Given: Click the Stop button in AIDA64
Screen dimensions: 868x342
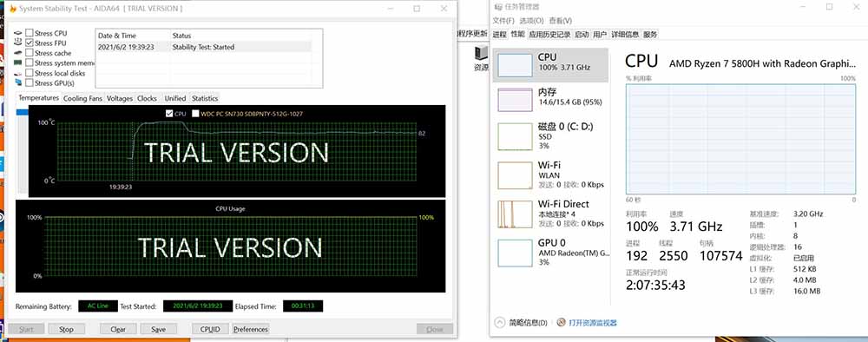Looking at the screenshot, I should tap(66, 329).
